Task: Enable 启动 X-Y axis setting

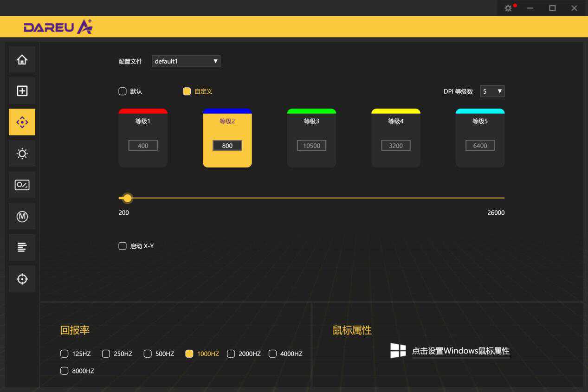Action: tap(123, 246)
